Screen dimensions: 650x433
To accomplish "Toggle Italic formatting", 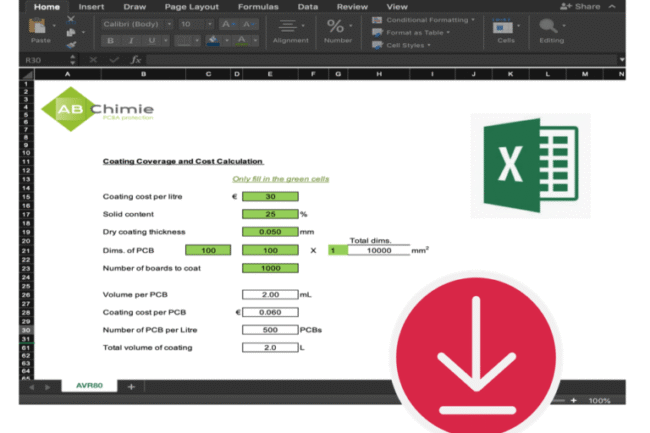I will 131,41.
